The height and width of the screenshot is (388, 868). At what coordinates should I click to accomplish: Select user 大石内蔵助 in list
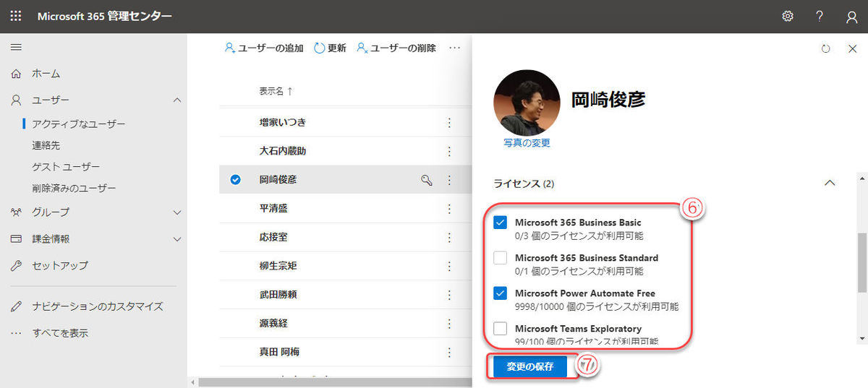click(282, 151)
